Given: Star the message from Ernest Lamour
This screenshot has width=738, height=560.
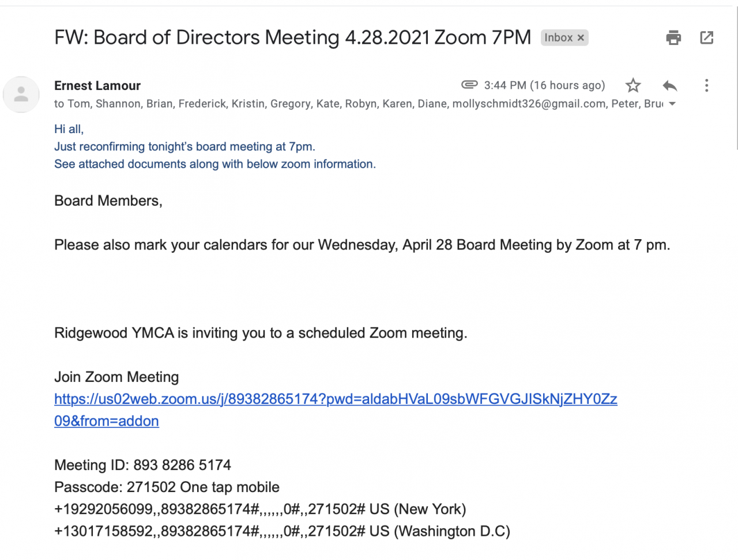Looking at the screenshot, I should click(x=633, y=86).
